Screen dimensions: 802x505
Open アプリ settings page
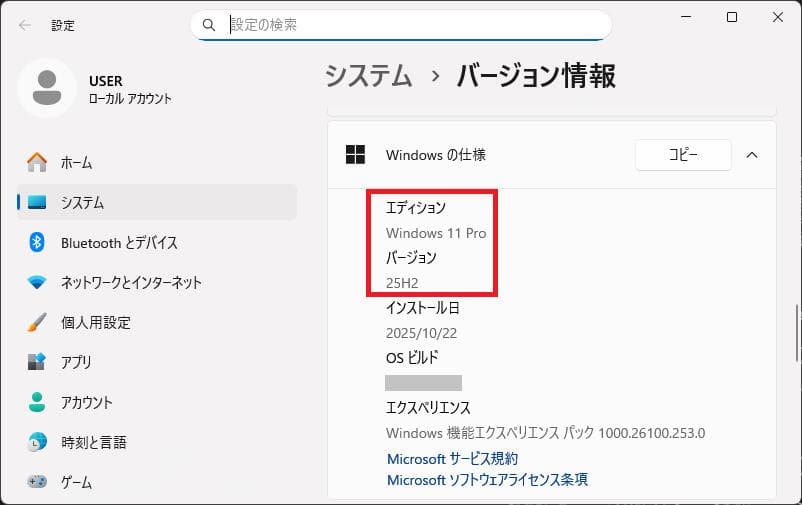click(157, 362)
